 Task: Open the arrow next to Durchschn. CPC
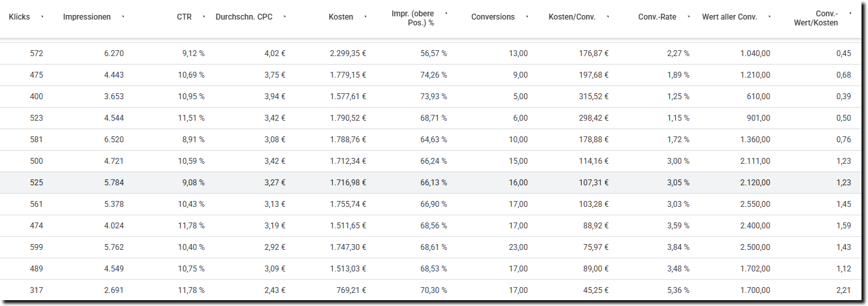285,17
